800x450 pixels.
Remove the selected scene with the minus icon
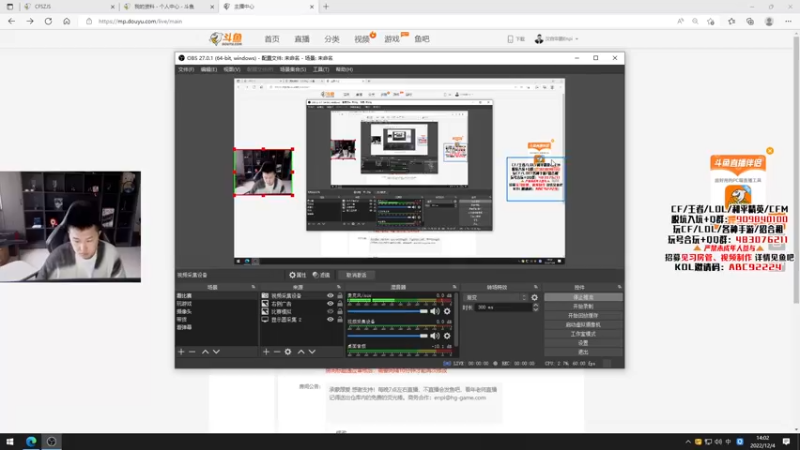pyautogui.click(x=192, y=352)
